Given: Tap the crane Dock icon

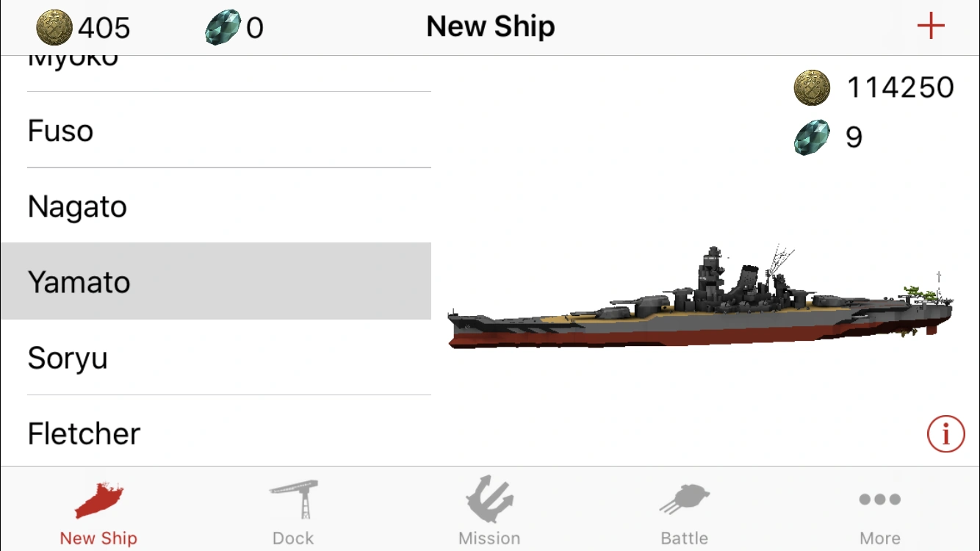Looking at the screenshot, I should click(293, 500).
